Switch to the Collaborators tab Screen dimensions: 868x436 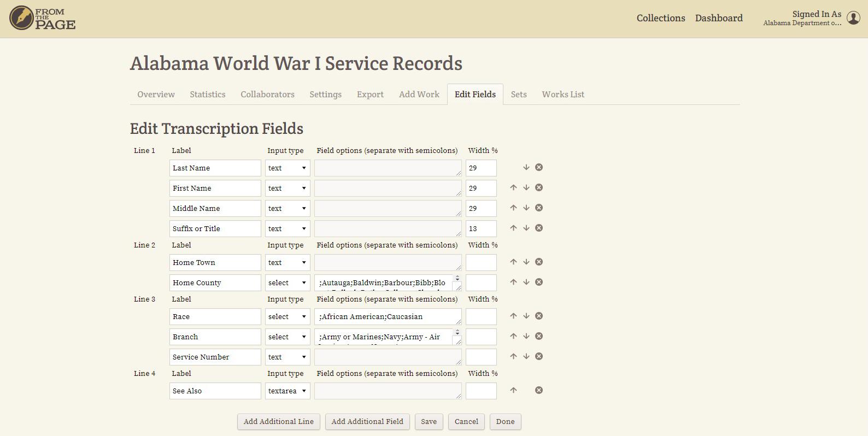point(267,95)
